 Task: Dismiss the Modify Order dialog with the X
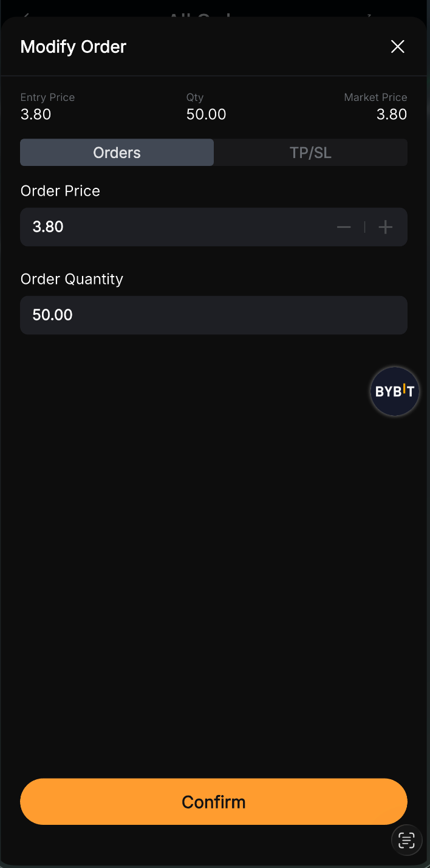click(x=397, y=46)
